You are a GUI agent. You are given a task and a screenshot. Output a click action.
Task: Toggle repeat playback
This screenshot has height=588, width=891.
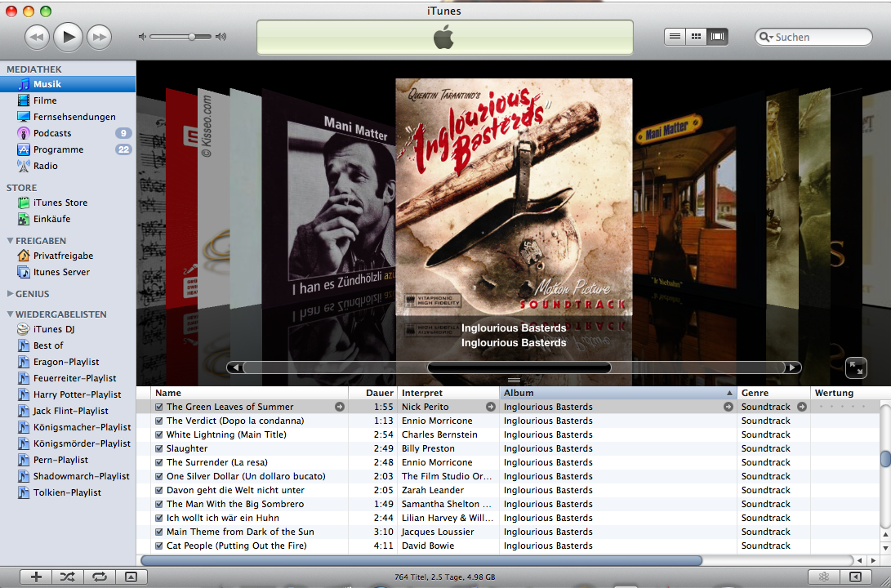coord(100,577)
